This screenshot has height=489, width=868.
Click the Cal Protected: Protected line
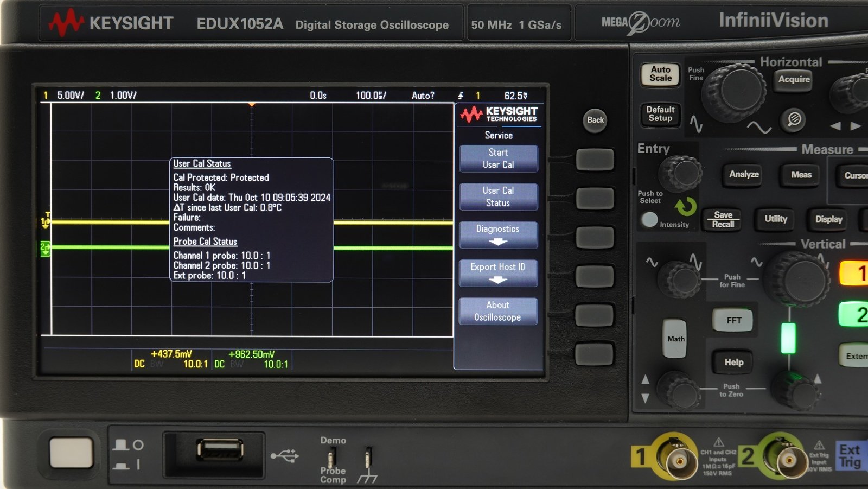click(x=221, y=177)
